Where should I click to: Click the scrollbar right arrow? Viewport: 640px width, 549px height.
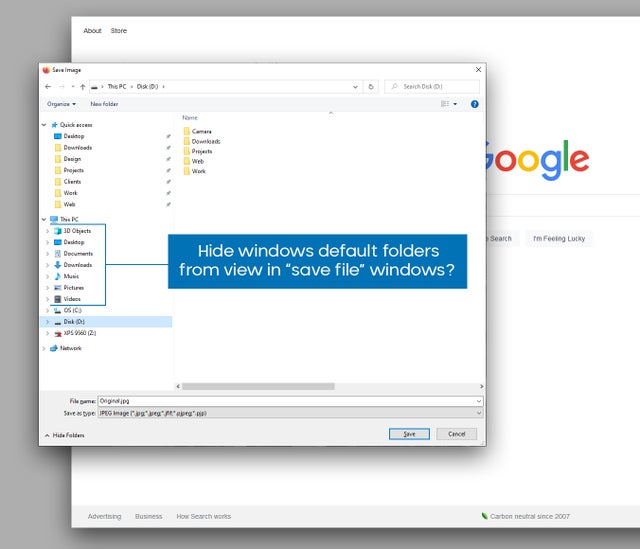click(481, 386)
